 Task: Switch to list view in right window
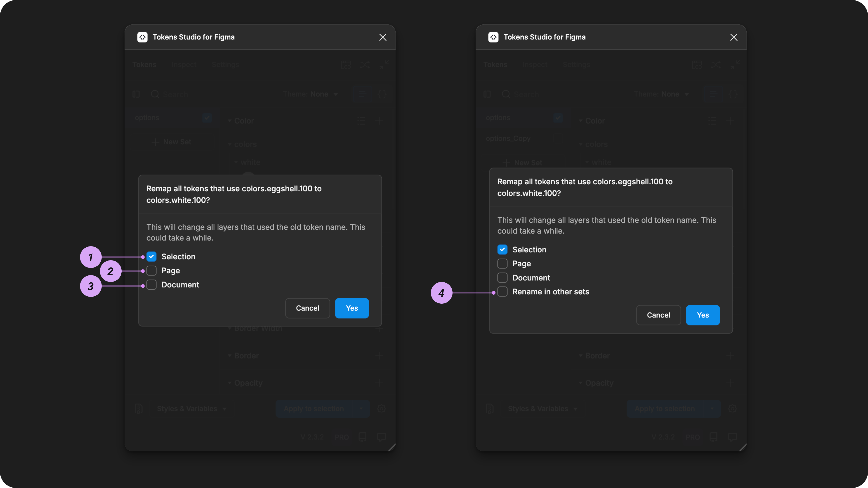(x=713, y=94)
